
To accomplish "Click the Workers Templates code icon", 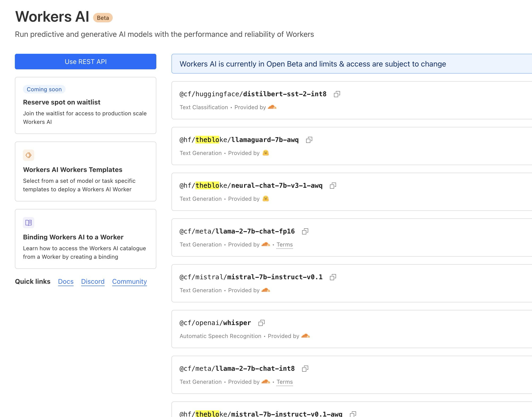I will point(29,155).
